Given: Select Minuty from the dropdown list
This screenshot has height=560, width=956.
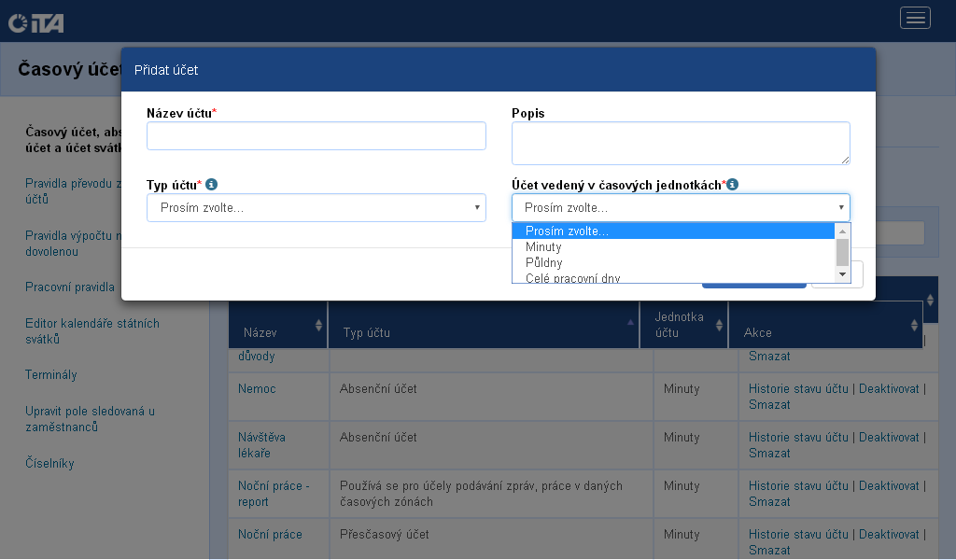Looking at the screenshot, I should point(543,247).
